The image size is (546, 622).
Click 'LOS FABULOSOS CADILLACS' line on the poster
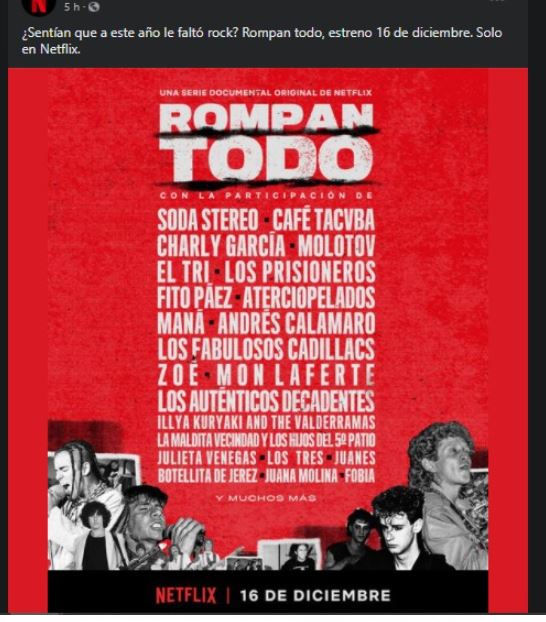(x=266, y=349)
